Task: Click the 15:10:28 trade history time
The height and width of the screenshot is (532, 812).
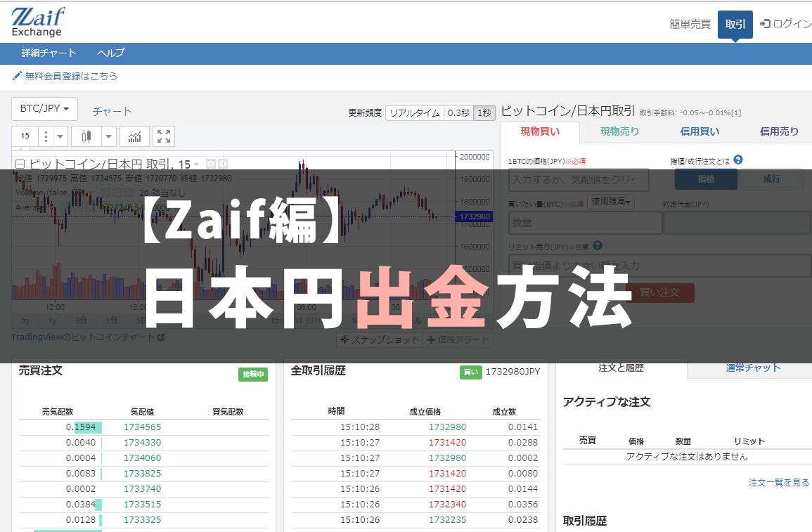Action: point(360,427)
